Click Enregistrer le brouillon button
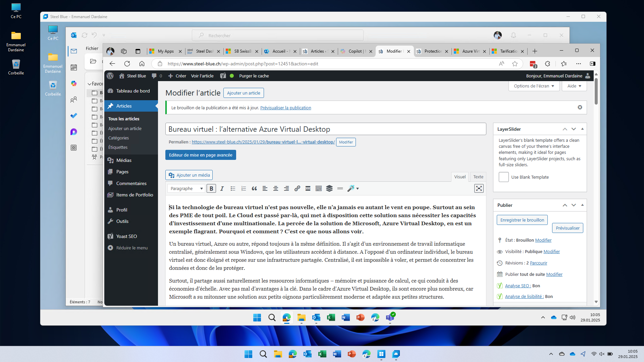 click(522, 220)
